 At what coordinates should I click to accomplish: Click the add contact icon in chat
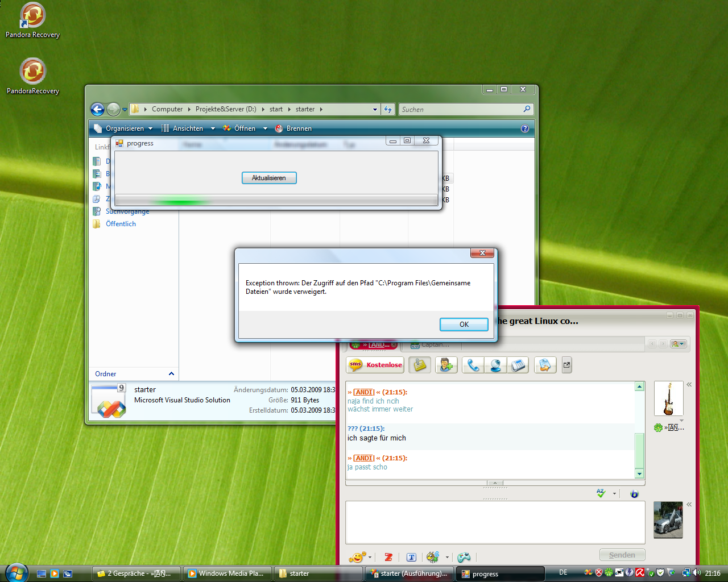click(x=446, y=365)
